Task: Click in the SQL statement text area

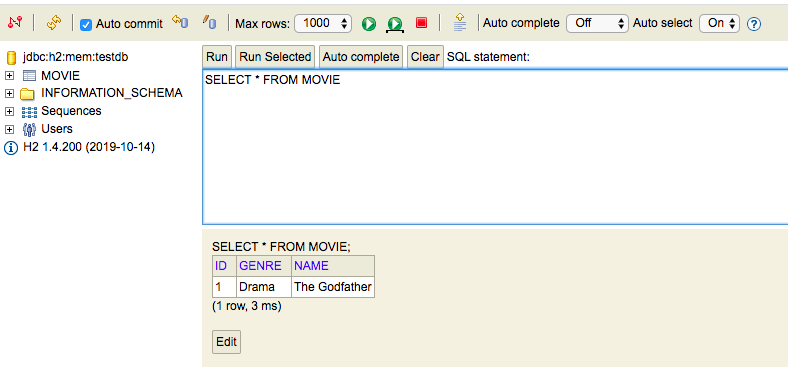Action: [495, 147]
